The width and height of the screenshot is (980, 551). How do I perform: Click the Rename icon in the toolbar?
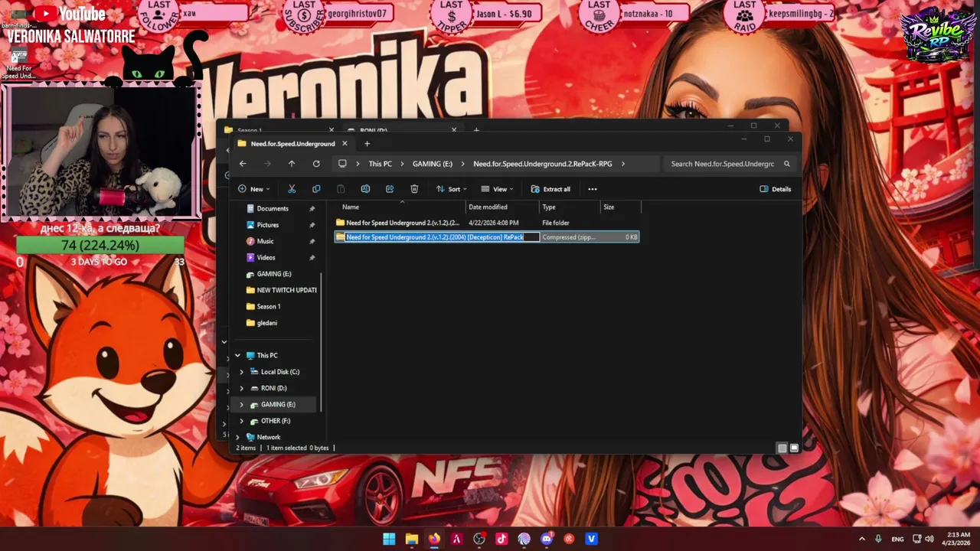(365, 189)
